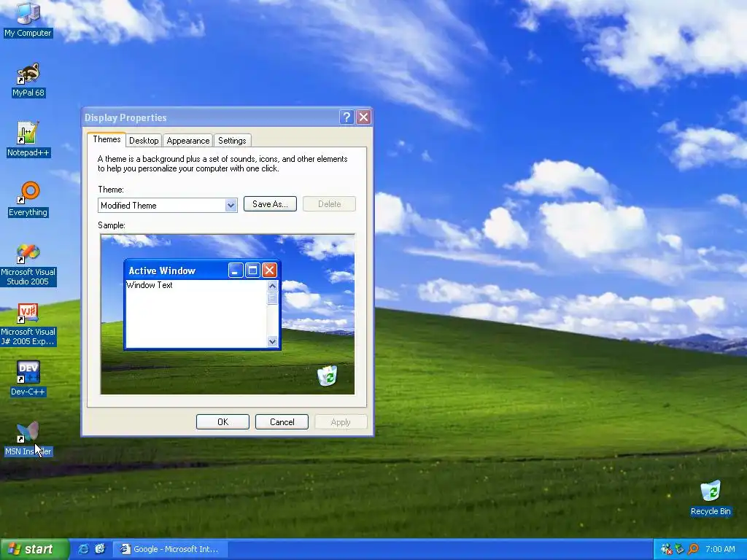
Task: Switch to the Appearance tab
Action: tap(188, 141)
